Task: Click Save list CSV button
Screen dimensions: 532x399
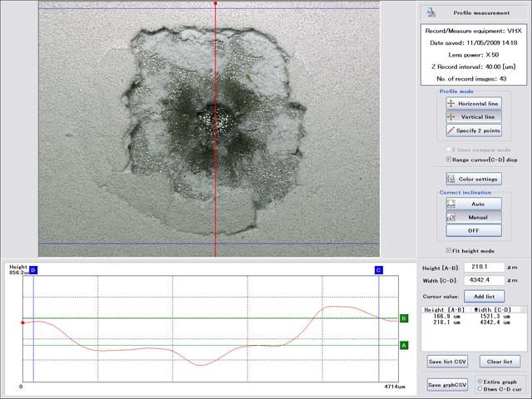Action: pyautogui.click(x=447, y=362)
